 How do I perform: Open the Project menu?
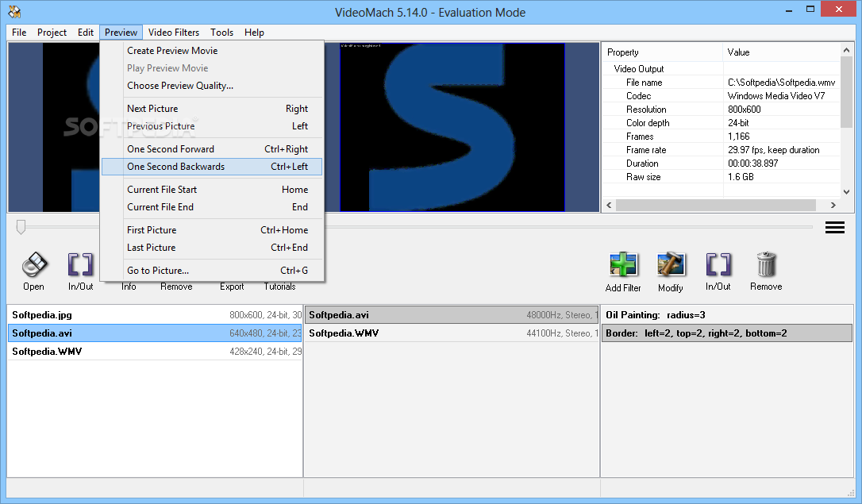52,33
